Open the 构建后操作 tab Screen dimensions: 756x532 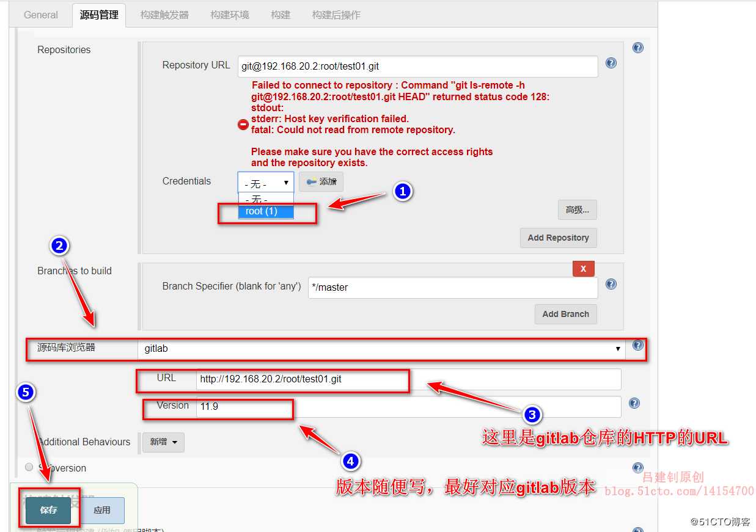coord(336,15)
